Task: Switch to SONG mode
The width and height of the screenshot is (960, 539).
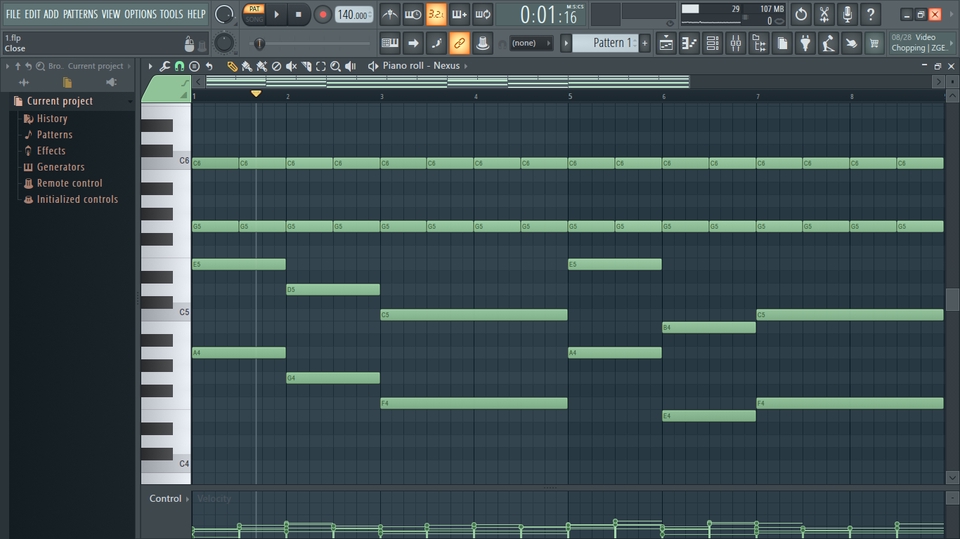Action: [254, 19]
